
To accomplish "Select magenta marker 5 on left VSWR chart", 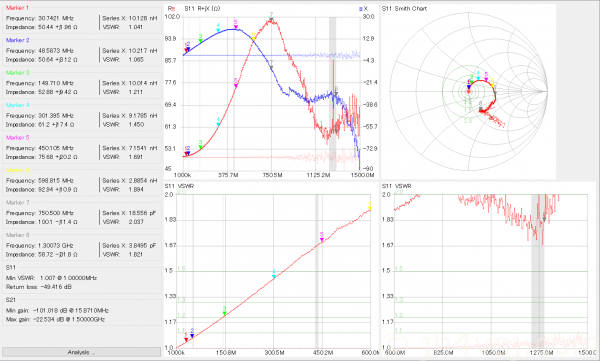I will click(322, 239).
